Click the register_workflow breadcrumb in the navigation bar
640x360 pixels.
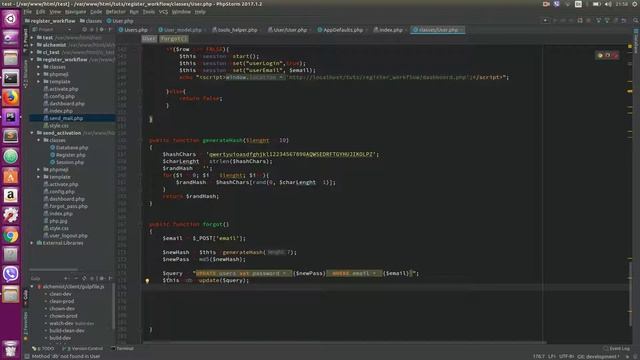(x=50, y=21)
